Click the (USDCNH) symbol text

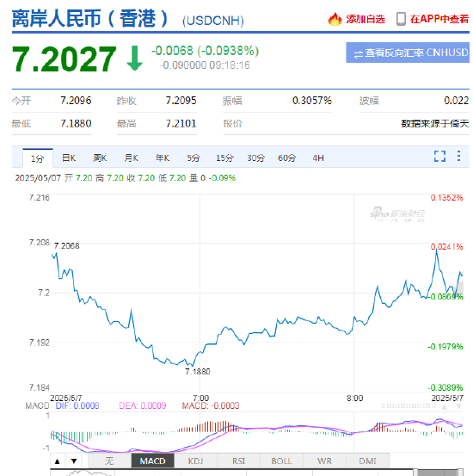(213, 21)
